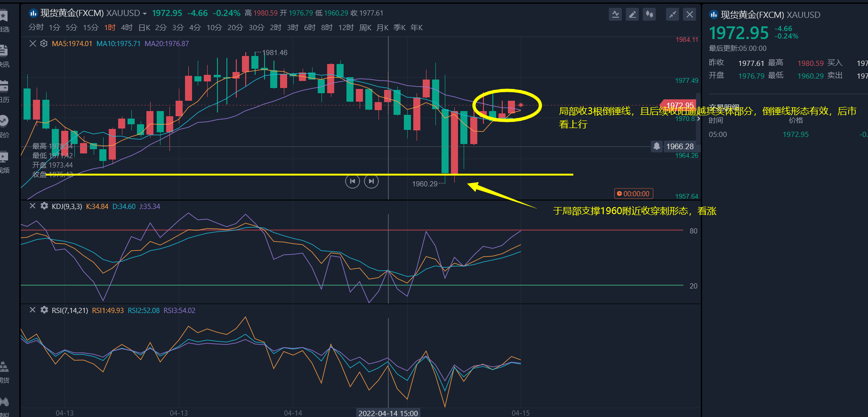868x417 pixels.
Task: Switch to the 4时 timeframe tab
Action: click(127, 28)
